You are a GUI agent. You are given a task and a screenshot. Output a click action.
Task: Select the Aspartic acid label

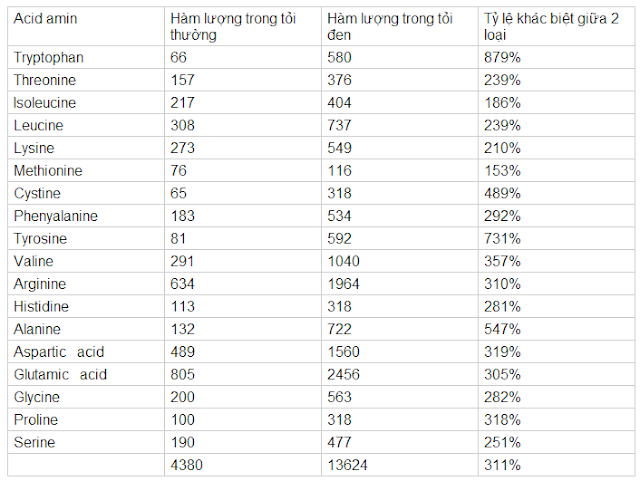[59, 352]
